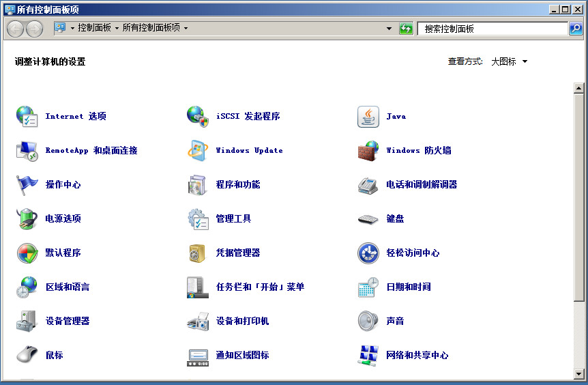The width and height of the screenshot is (588, 385).
Task: Click the 键盘 text label
Action: [x=395, y=218]
